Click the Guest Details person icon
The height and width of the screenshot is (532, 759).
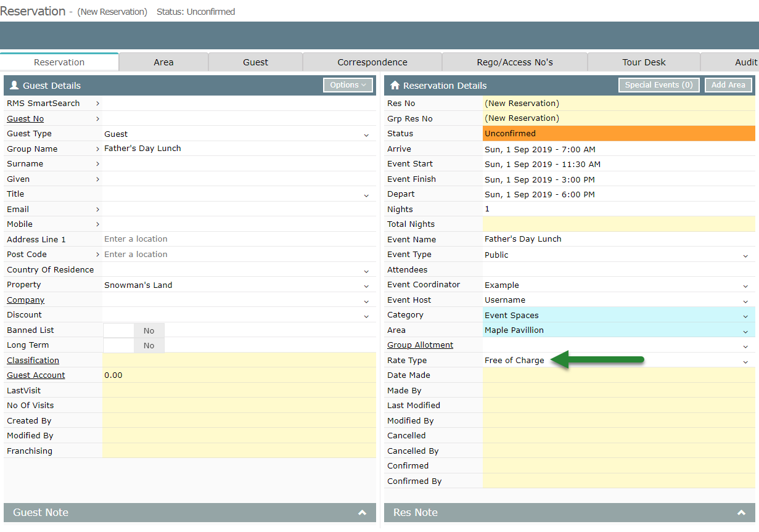click(14, 86)
